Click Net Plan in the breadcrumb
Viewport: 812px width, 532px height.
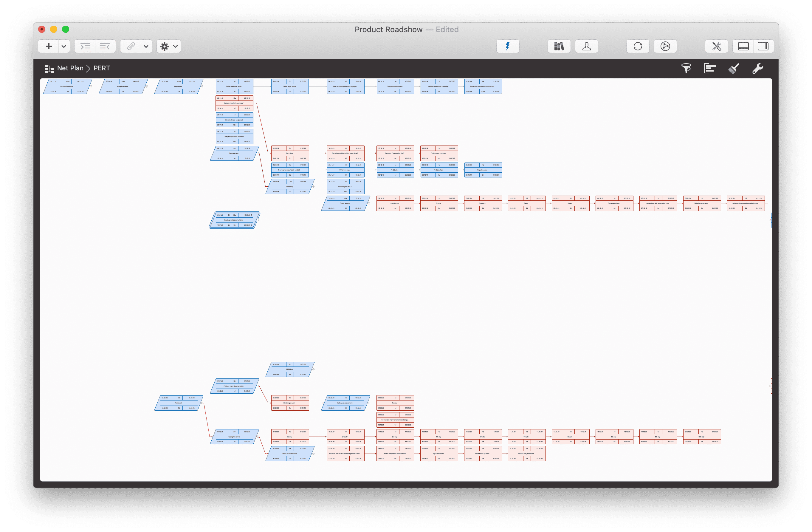point(70,68)
